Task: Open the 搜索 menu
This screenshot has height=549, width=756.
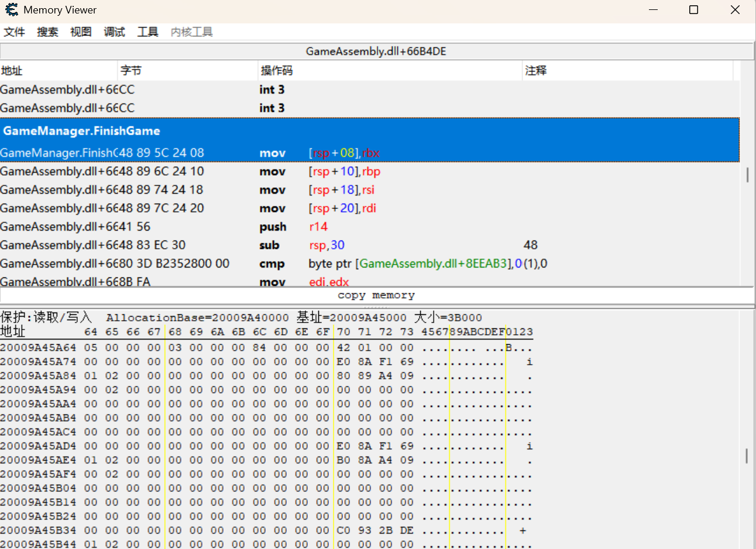Action: (47, 32)
